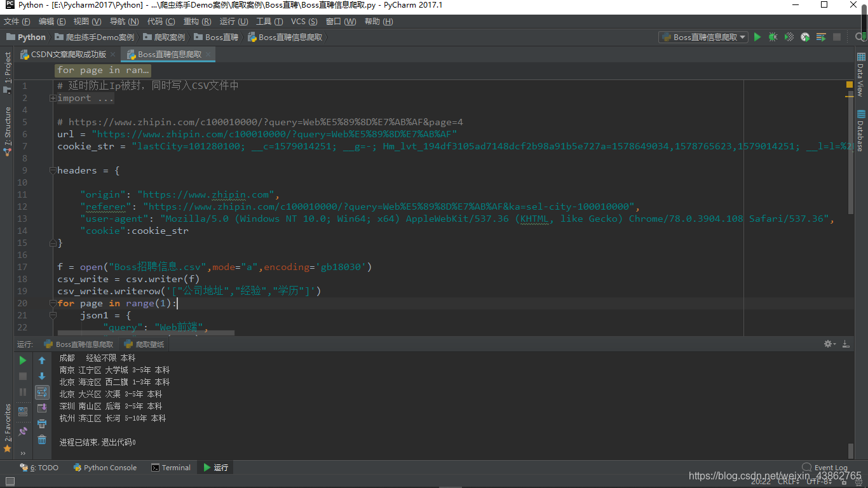This screenshot has width=868, height=488.
Task: Restore layout icon in Run panel sidebar
Action: [x=23, y=411]
